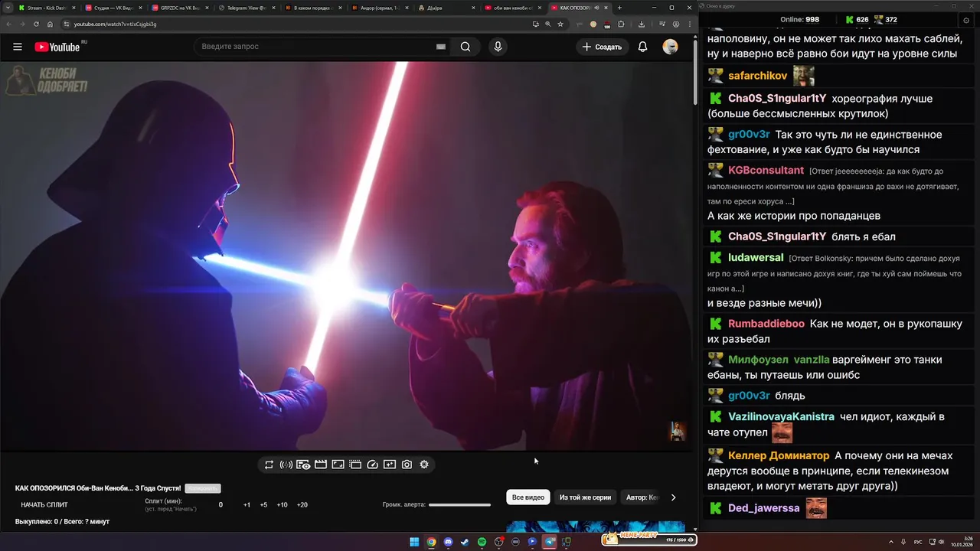
Task: Show hidden system tray icons chevron
Action: pyautogui.click(x=891, y=542)
